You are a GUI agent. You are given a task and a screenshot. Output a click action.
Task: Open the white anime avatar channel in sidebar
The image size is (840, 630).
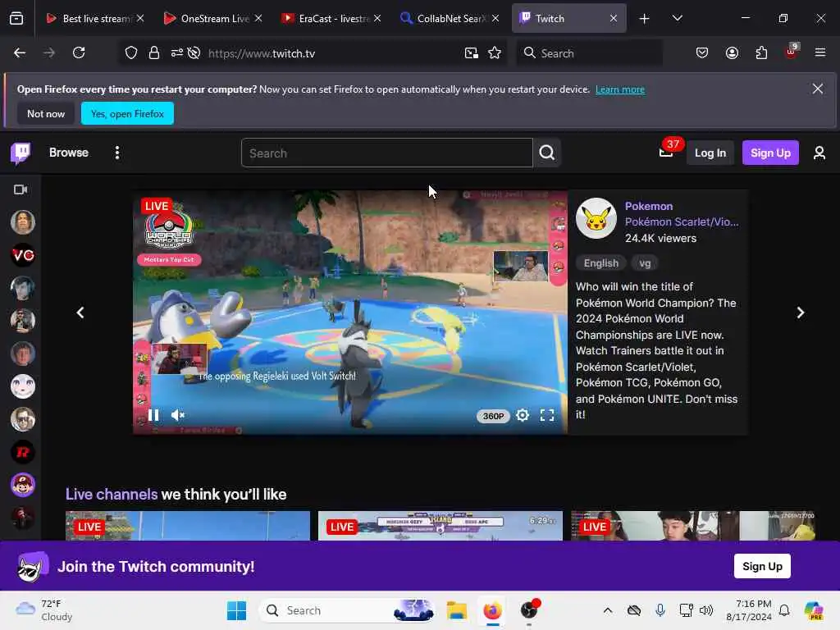pos(23,386)
